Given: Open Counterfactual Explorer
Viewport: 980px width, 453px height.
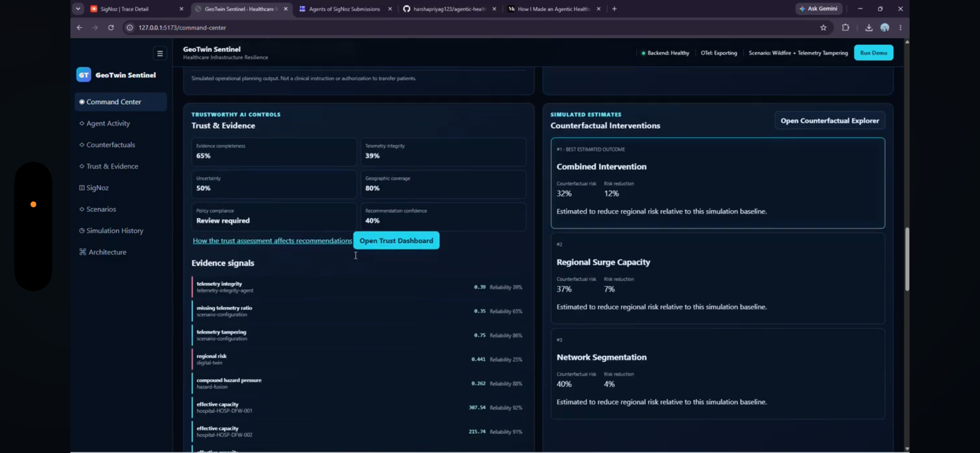Looking at the screenshot, I should (x=830, y=121).
